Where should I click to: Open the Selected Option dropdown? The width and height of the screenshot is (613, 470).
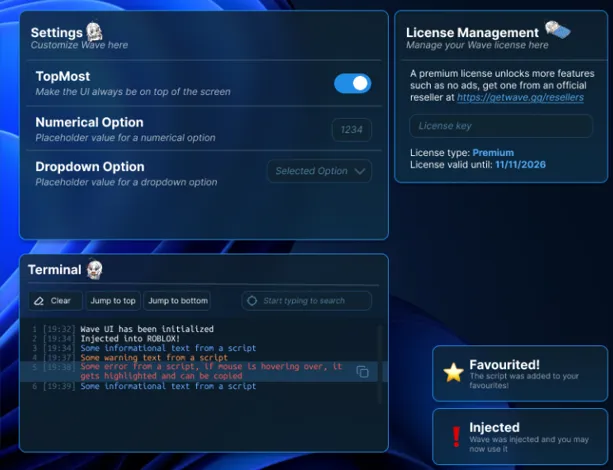click(x=318, y=171)
